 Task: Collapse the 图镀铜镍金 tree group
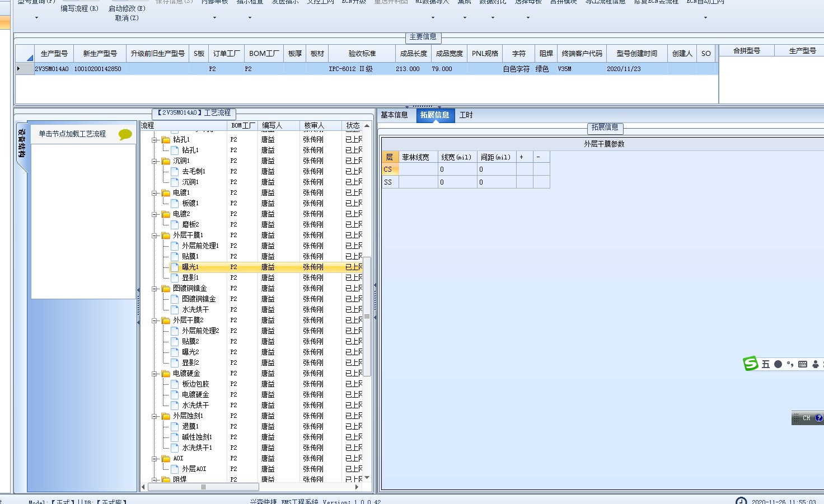click(x=154, y=289)
